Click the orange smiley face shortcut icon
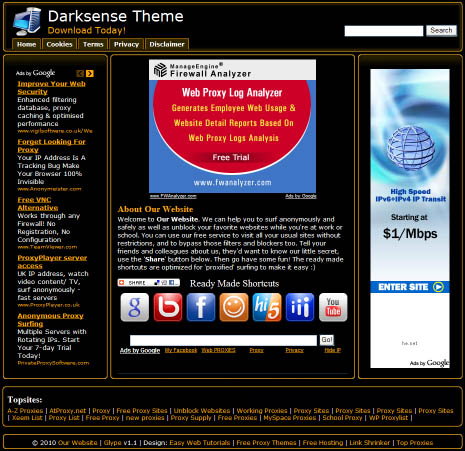This screenshot has height=451, width=465. click(234, 307)
